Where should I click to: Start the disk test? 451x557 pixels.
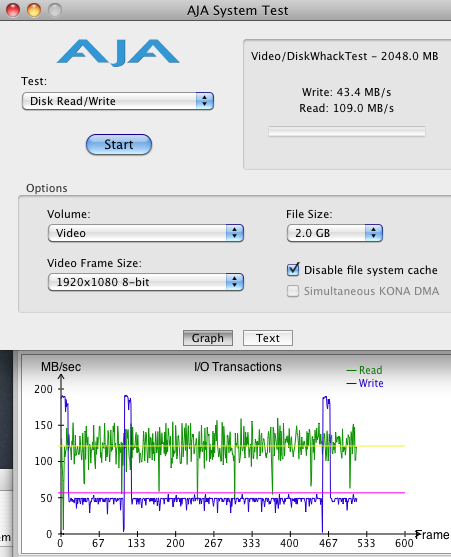(119, 145)
